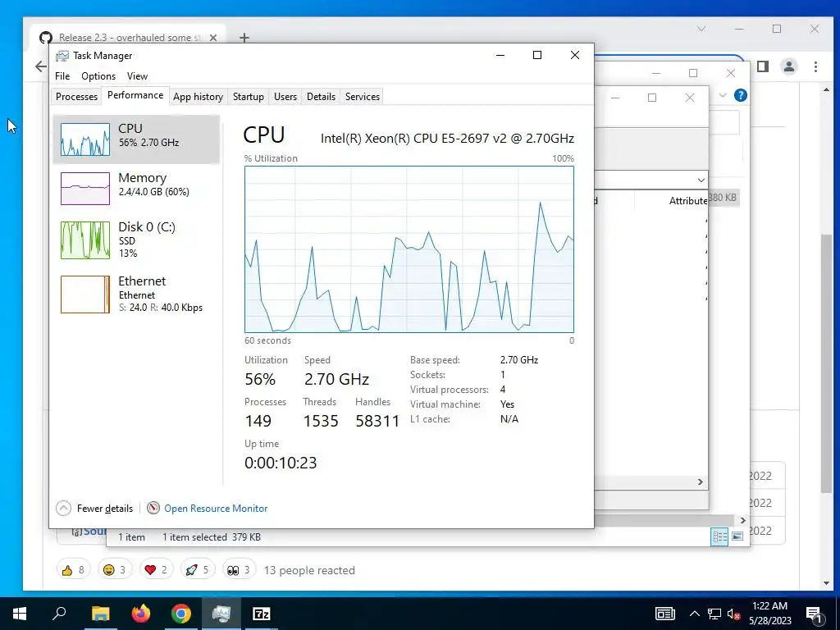Open the browser tab search chevron
Screen dimensions: 840x630
701,29
